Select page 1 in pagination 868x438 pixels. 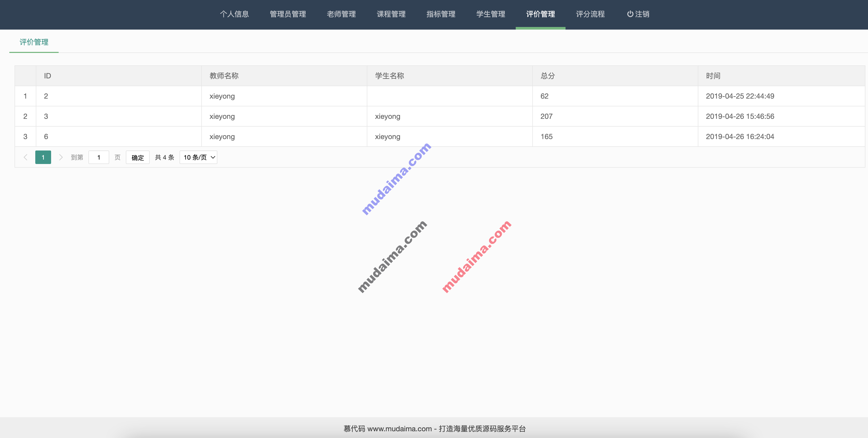pos(43,157)
